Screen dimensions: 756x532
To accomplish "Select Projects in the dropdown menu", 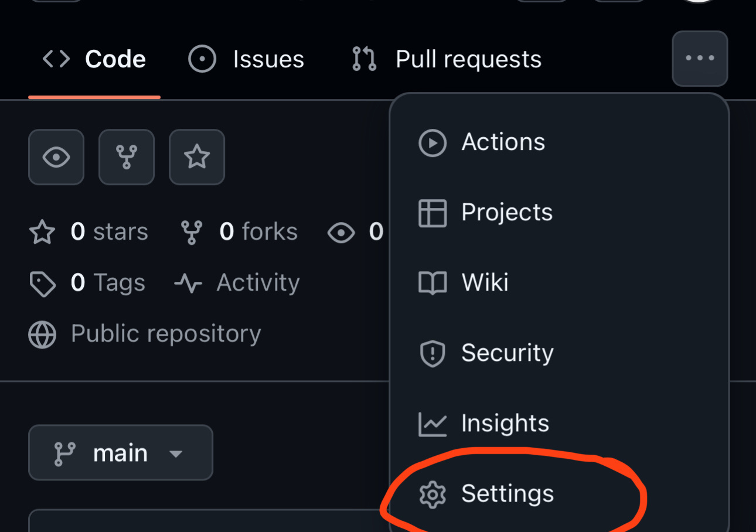I will tap(559, 213).
